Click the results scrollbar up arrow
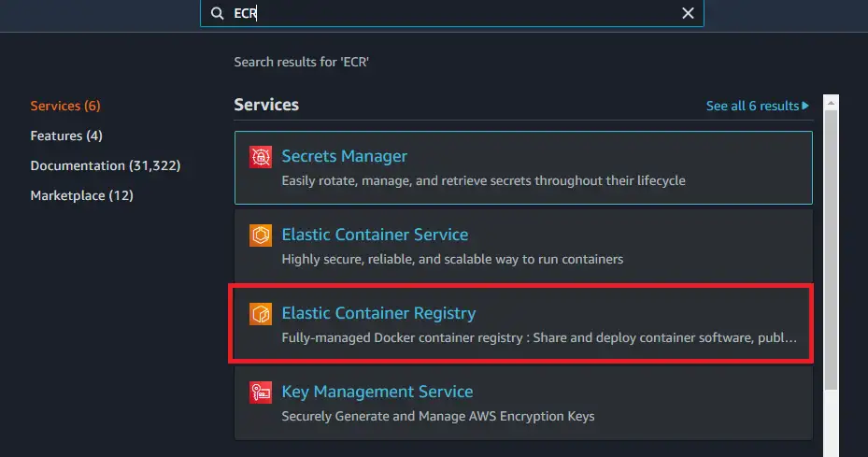This screenshot has width=868, height=457. (x=831, y=101)
